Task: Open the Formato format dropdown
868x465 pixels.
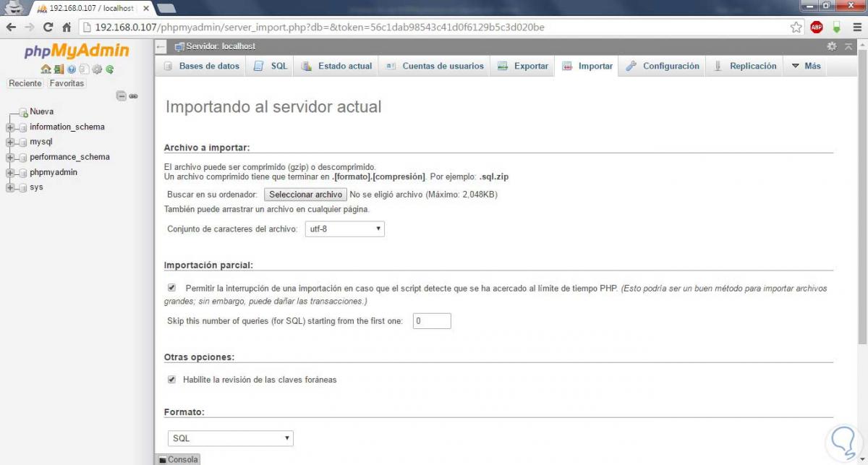Action: click(x=230, y=438)
